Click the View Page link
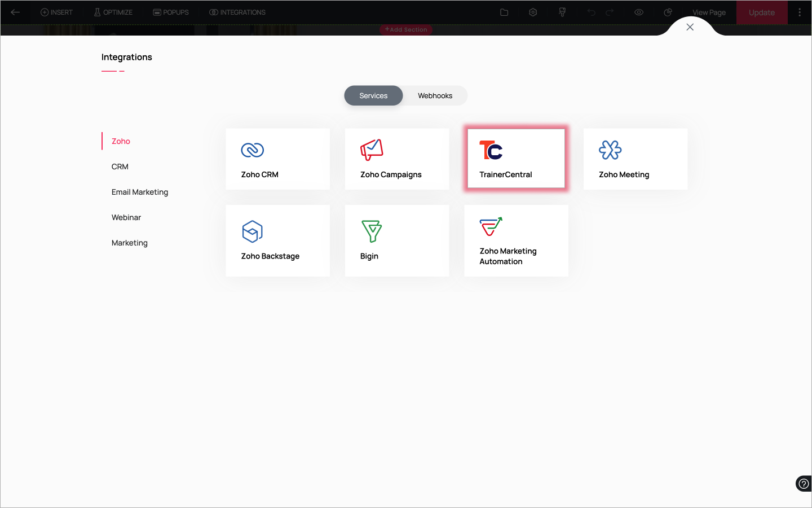Image resolution: width=812 pixels, height=508 pixels. pos(709,12)
